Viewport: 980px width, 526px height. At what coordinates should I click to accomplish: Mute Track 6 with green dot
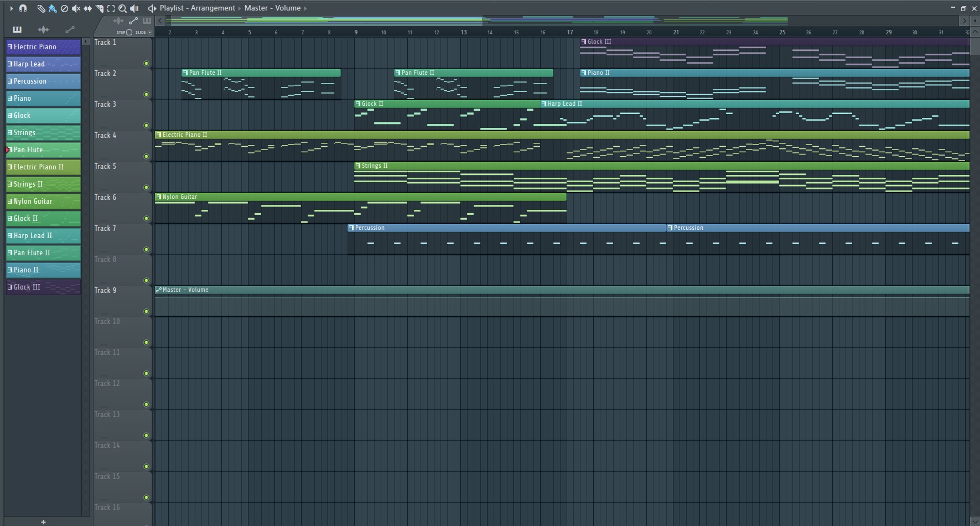[146, 219]
